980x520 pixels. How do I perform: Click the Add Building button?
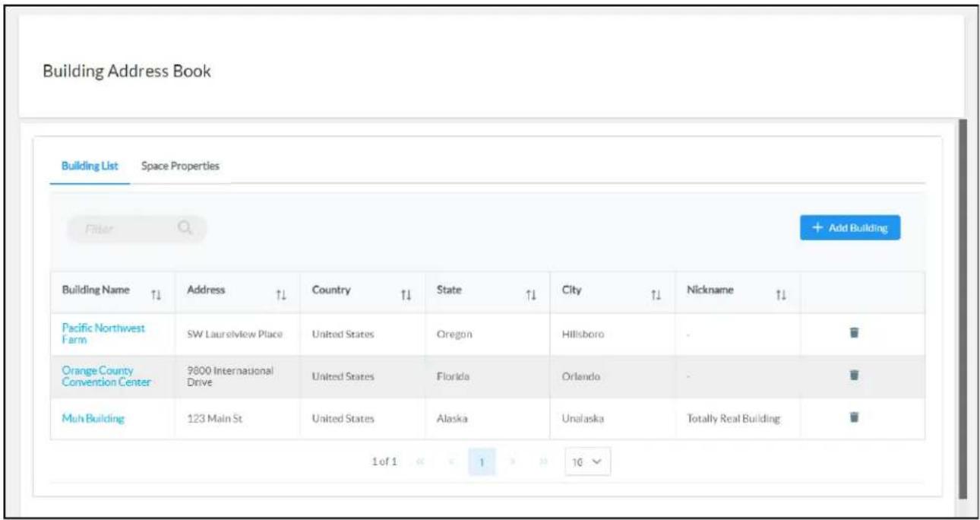[x=850, y=228]
